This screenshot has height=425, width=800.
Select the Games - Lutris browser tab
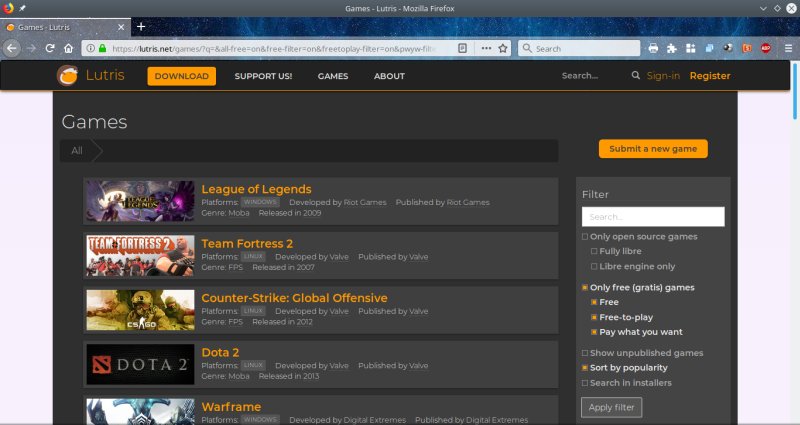[65, 27]
